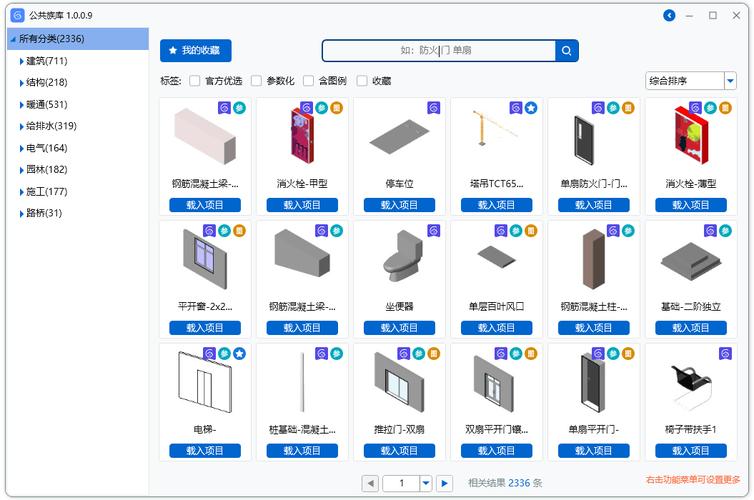The width and height of the screenshot is (754, 500).
Task: Check the 参数化 filter checkbox
Action: [257, 81]
